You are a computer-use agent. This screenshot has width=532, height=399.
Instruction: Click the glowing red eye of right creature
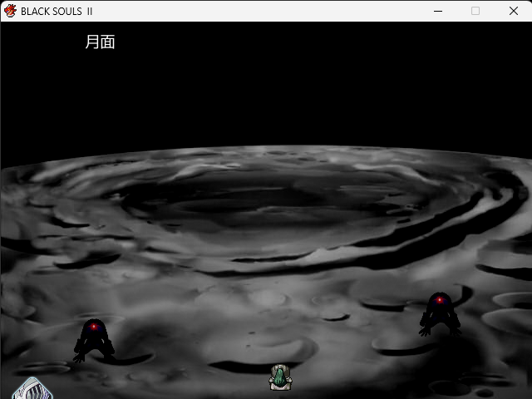(439, 300)
